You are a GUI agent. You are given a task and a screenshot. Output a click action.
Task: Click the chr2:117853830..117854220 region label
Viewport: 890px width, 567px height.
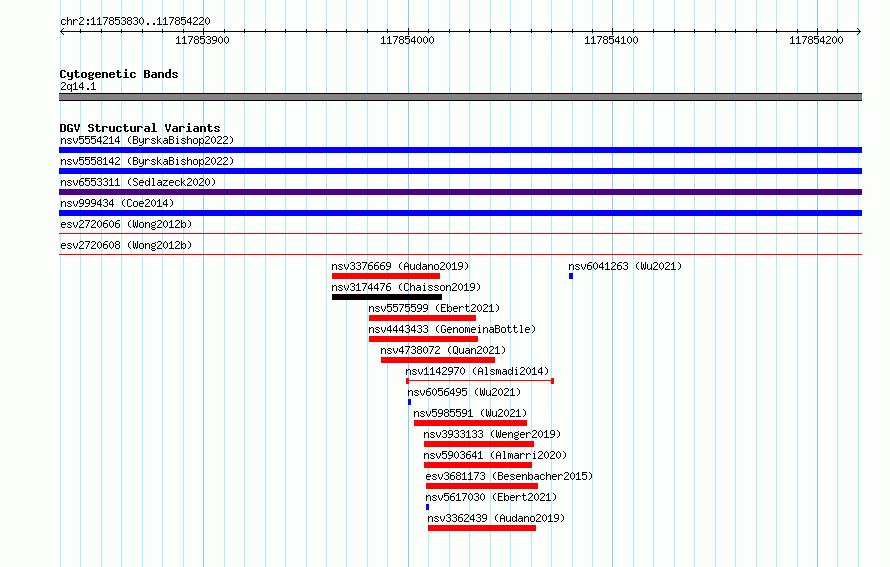point(135,21)
